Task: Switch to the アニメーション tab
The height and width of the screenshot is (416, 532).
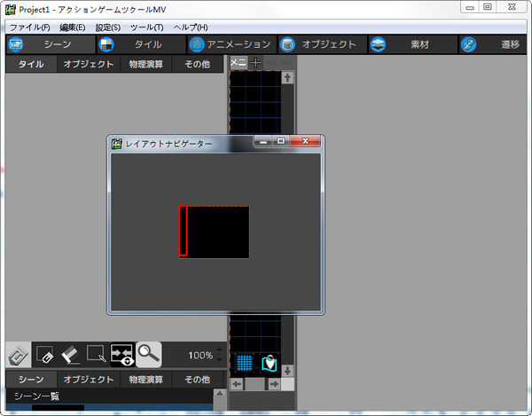Action: pyautogui.click(x=231, y=44)
